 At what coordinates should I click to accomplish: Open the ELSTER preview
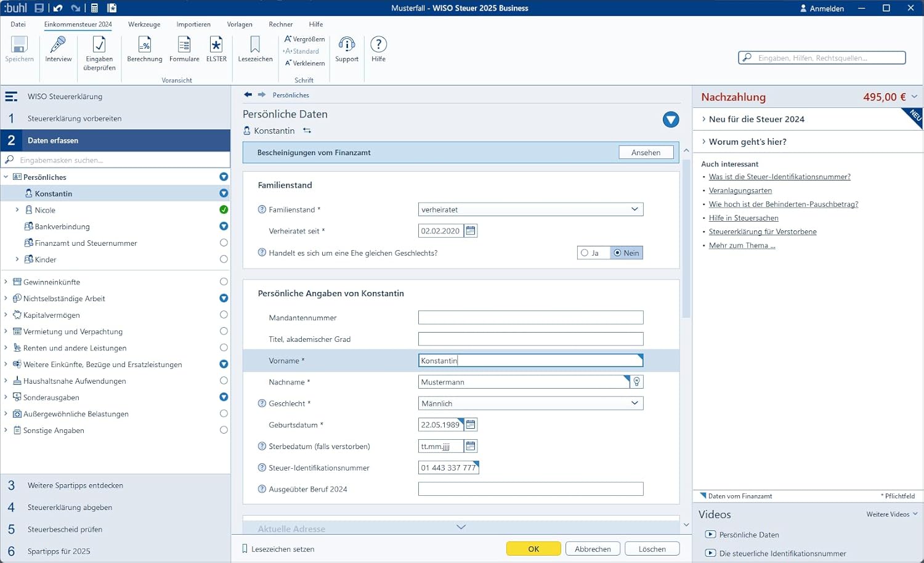[216, 49]
